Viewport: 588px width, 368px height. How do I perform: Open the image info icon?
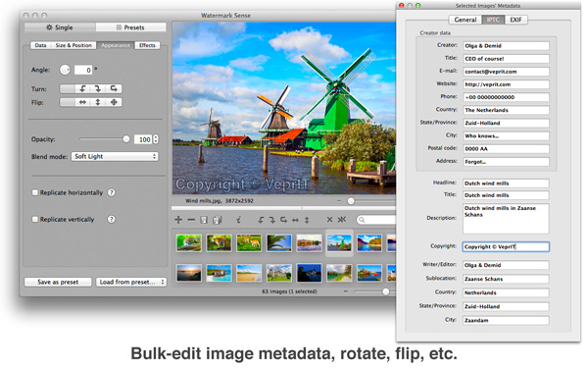tap(238, 220)
